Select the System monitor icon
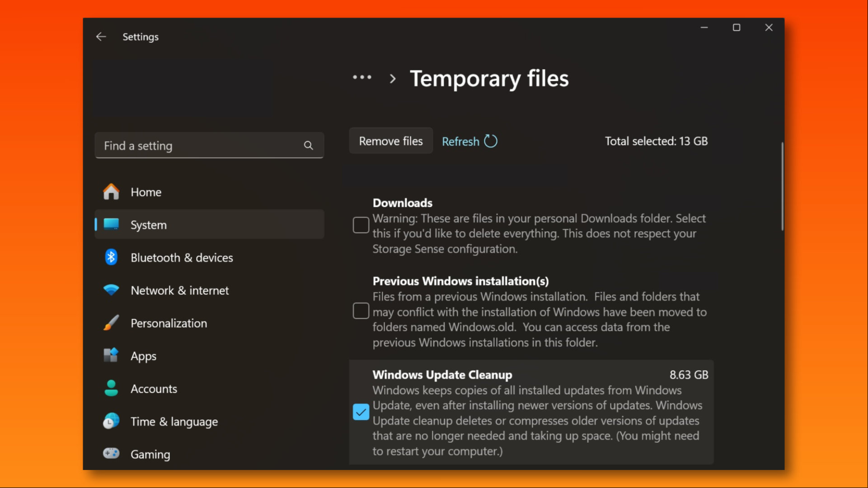This screenshot has width=868, height=488. coord(111,224)
